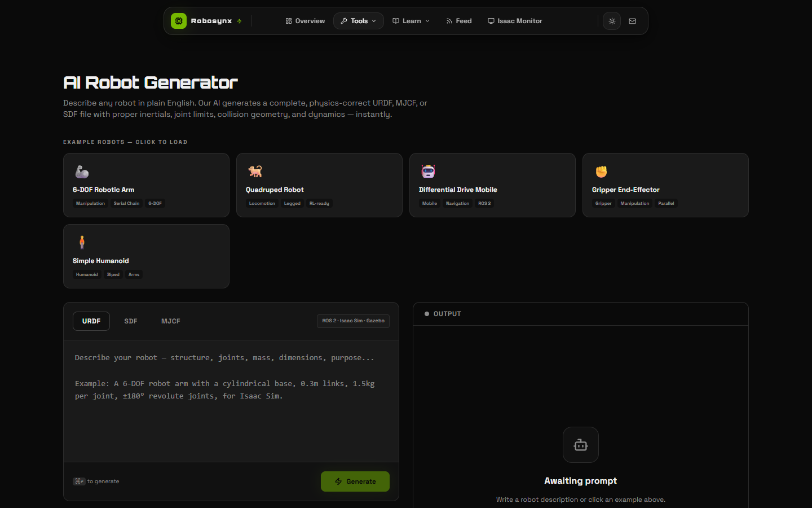The image size is (812, 508).
Task: Click the book icon beside Learn
Action: (396, 21)
